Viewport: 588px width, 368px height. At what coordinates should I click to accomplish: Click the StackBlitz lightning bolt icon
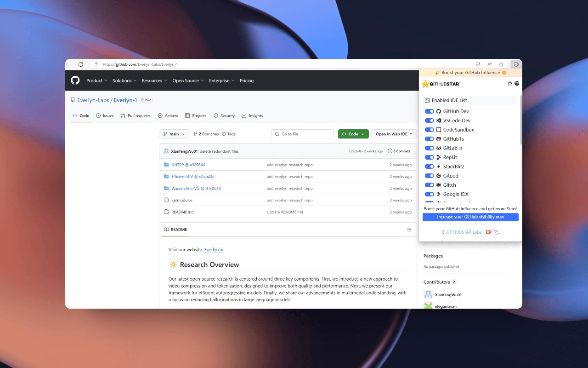click(439, 167)
